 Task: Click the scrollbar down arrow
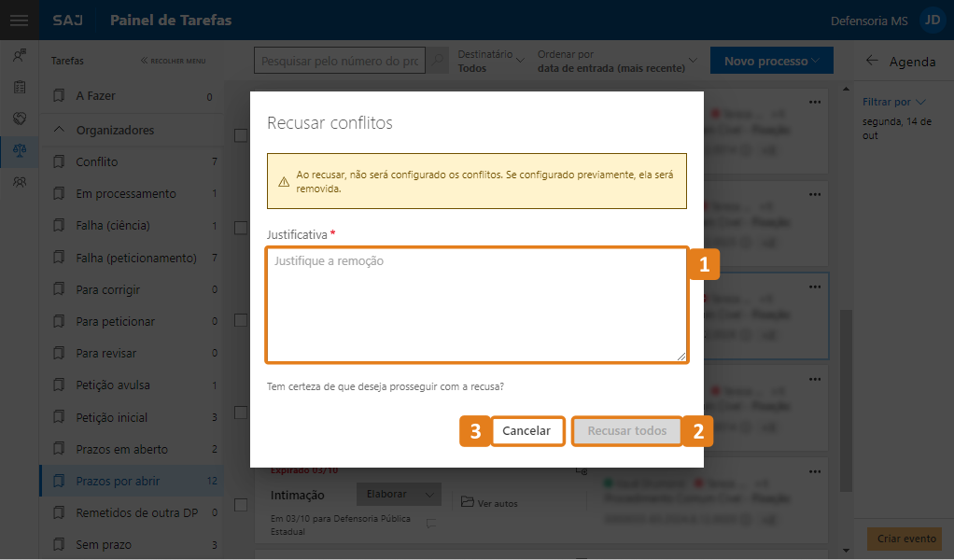click(x=846, y=551)
